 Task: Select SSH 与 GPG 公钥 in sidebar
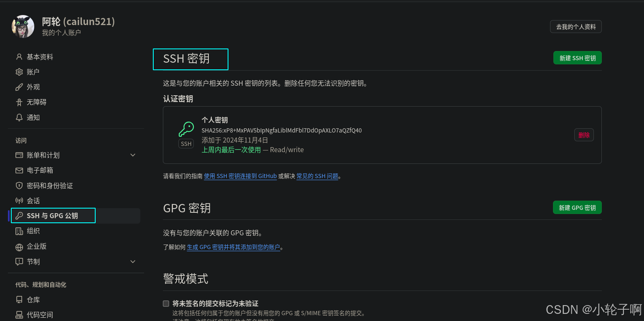tap(53, 215)
